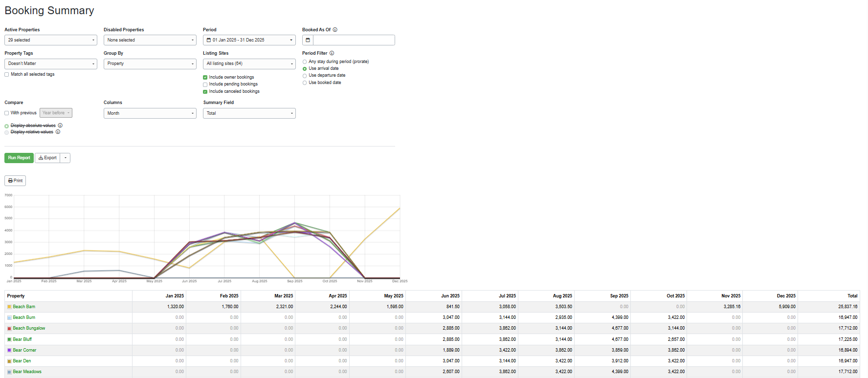
Task: Click Bear Corner Jun value 1,889.00
Action: 451,350
